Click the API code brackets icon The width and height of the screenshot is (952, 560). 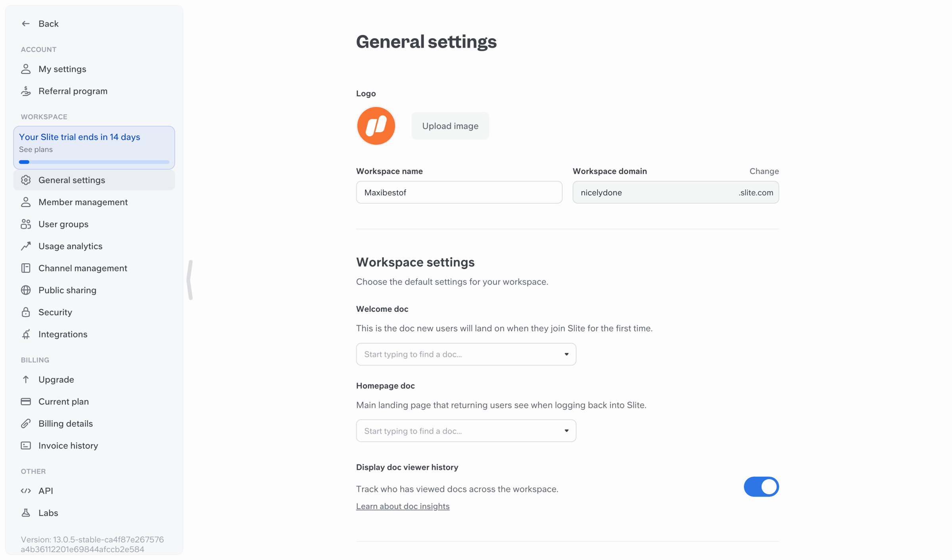point(26,491)
